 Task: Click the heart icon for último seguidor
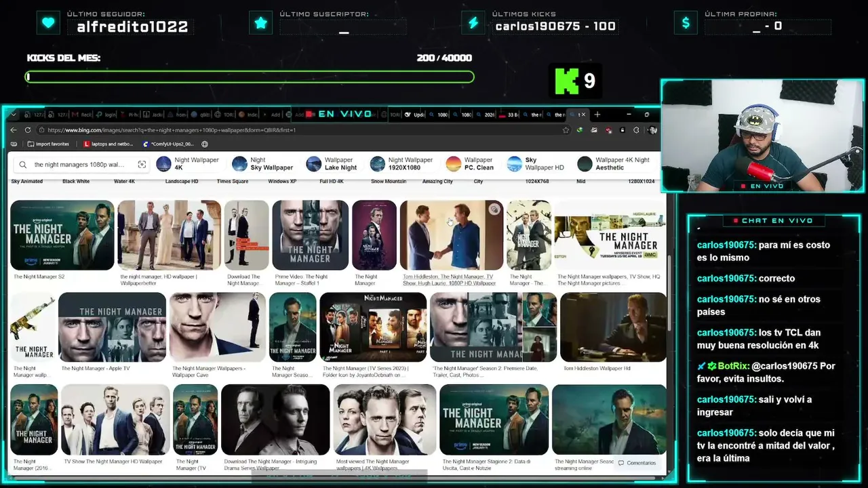[48, 23]
